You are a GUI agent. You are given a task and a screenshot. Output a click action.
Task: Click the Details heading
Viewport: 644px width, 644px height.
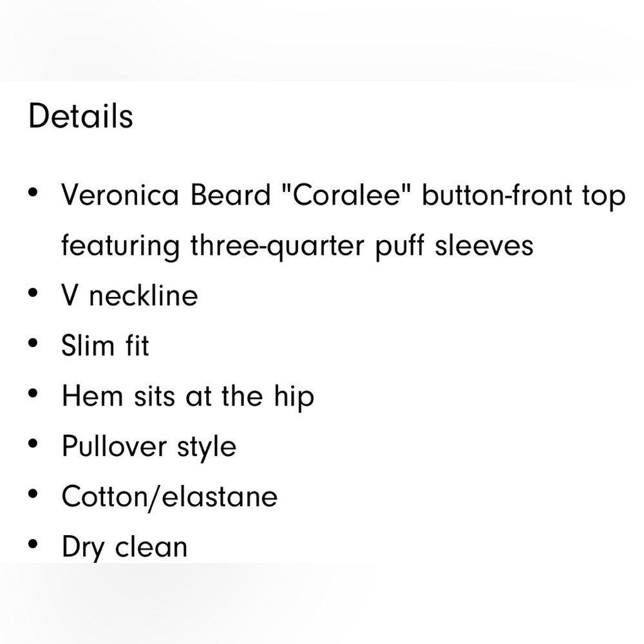80,116
